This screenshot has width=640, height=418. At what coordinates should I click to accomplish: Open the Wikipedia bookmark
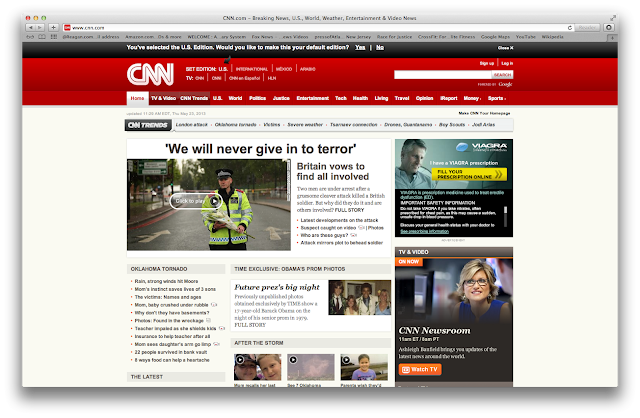(x=552, y=37)
